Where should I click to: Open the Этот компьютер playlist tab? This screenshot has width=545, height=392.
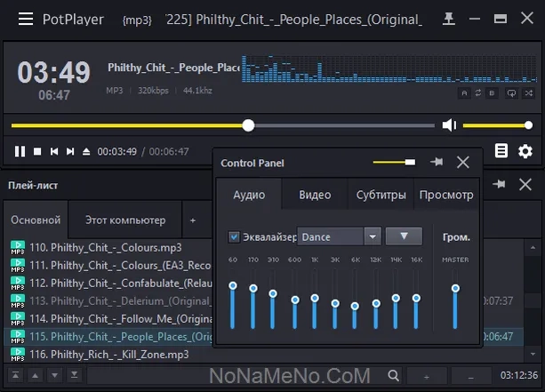[124, 220]
